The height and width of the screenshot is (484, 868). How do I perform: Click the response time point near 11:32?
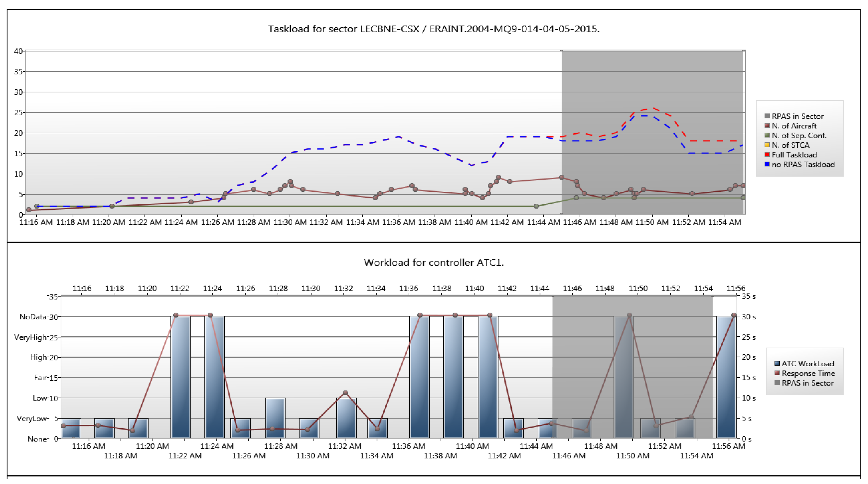click(x=345, y=393)
